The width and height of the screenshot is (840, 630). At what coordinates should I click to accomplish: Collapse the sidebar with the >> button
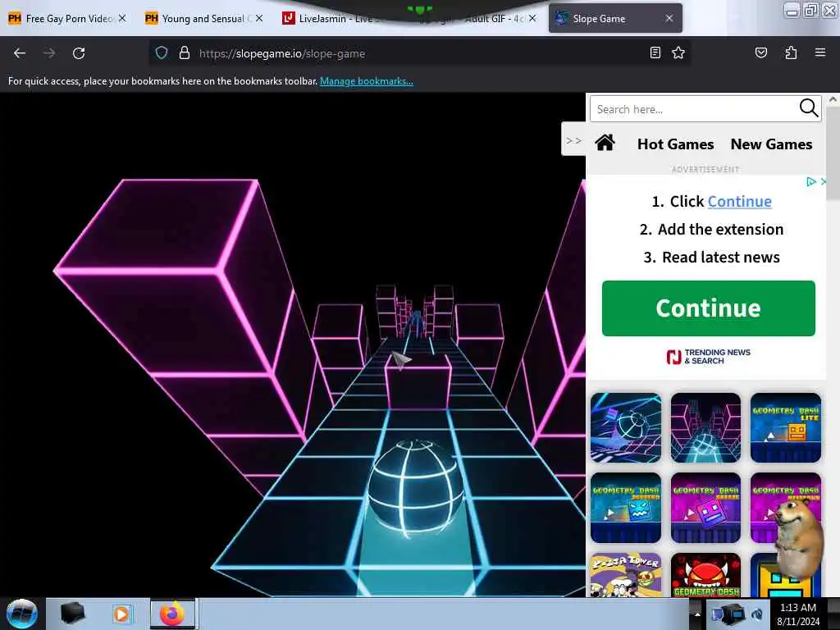(x=573, y=140)
